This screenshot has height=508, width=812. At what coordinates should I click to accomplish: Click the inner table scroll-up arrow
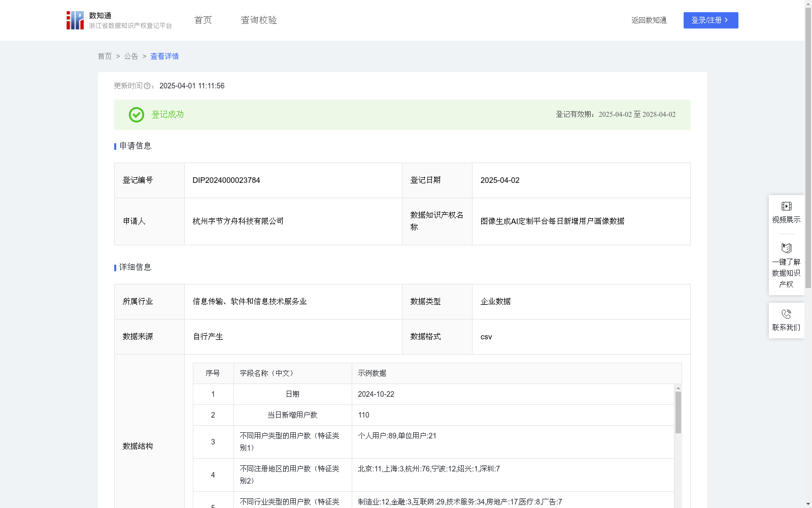coord(678,388)
